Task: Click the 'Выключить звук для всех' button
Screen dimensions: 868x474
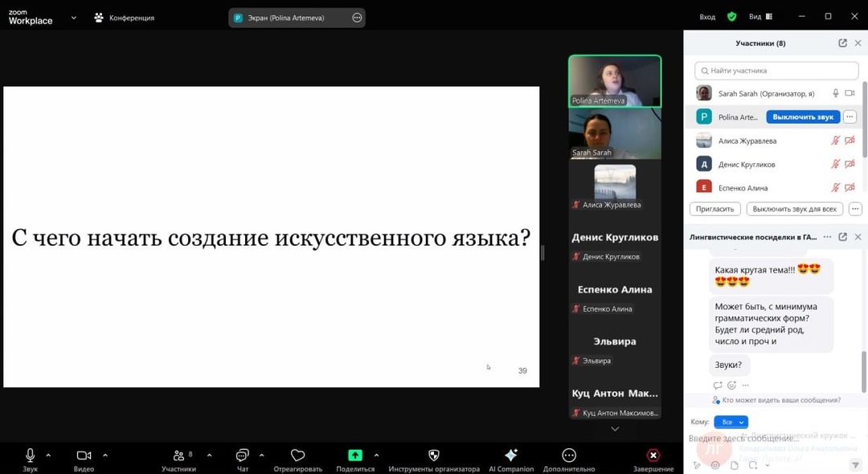Action: 794,209
